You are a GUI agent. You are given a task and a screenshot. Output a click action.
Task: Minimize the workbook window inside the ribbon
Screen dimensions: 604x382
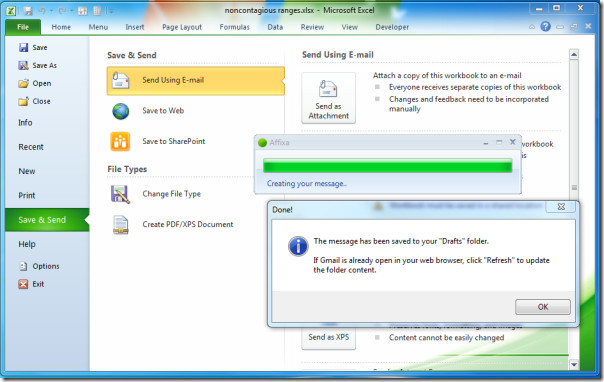point(560,27)
